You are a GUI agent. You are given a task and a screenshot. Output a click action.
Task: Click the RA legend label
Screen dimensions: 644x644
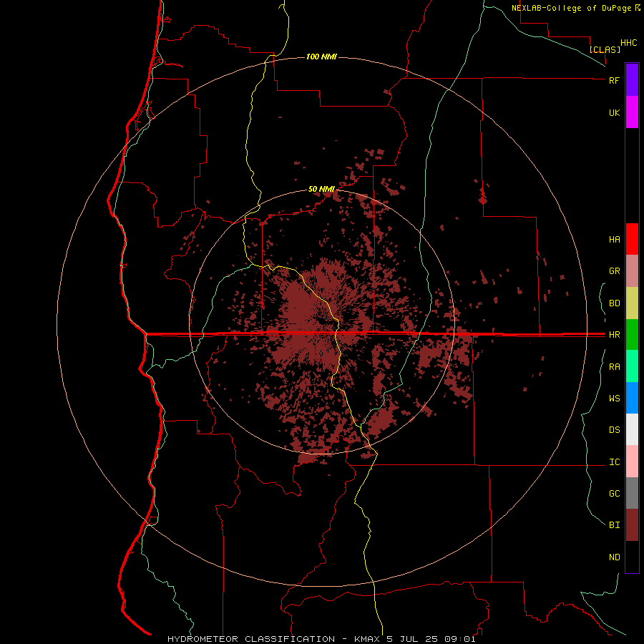point(615,367)
